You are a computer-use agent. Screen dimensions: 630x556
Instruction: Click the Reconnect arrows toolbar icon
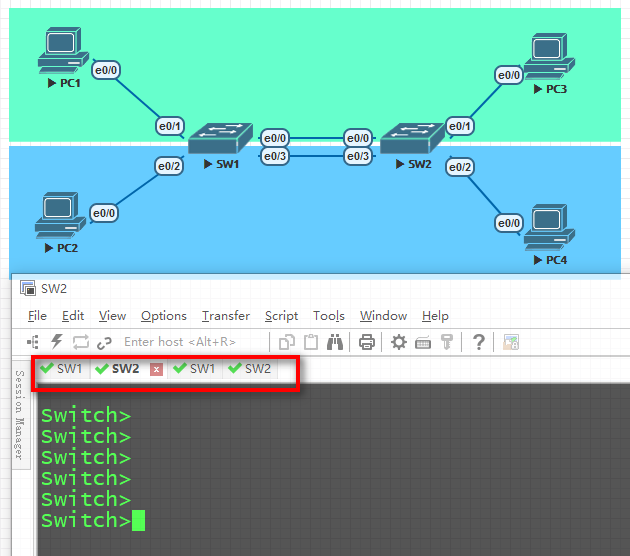(80, 342)
